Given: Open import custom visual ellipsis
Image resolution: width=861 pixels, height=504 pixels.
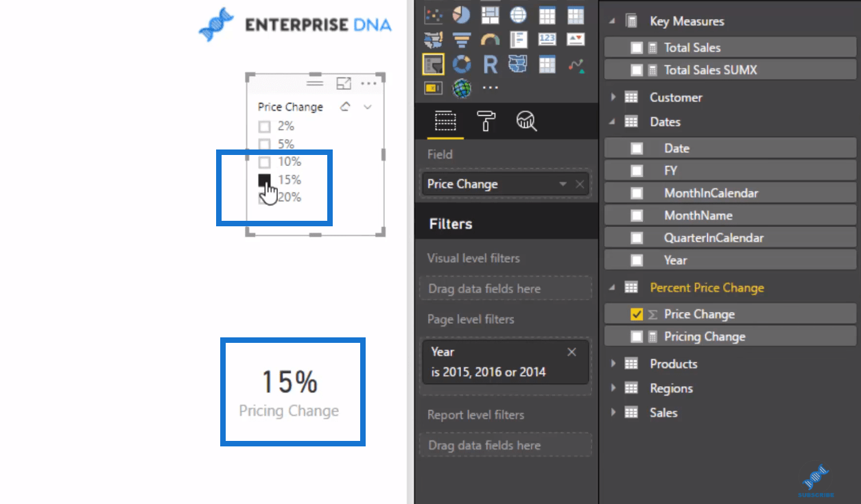Looking at the screenshot, I should click(x=490, y=88).
